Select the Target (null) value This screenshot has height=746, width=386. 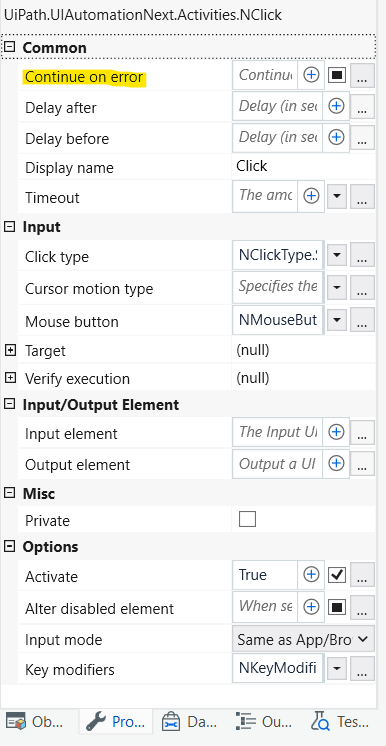click(x=253, y=351)
